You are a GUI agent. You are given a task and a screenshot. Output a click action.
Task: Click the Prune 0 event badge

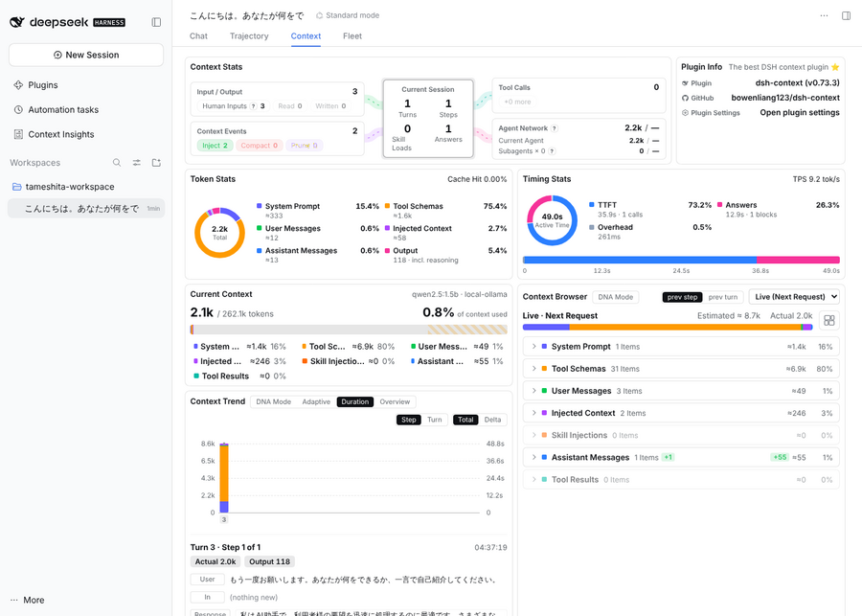(304, 146)
